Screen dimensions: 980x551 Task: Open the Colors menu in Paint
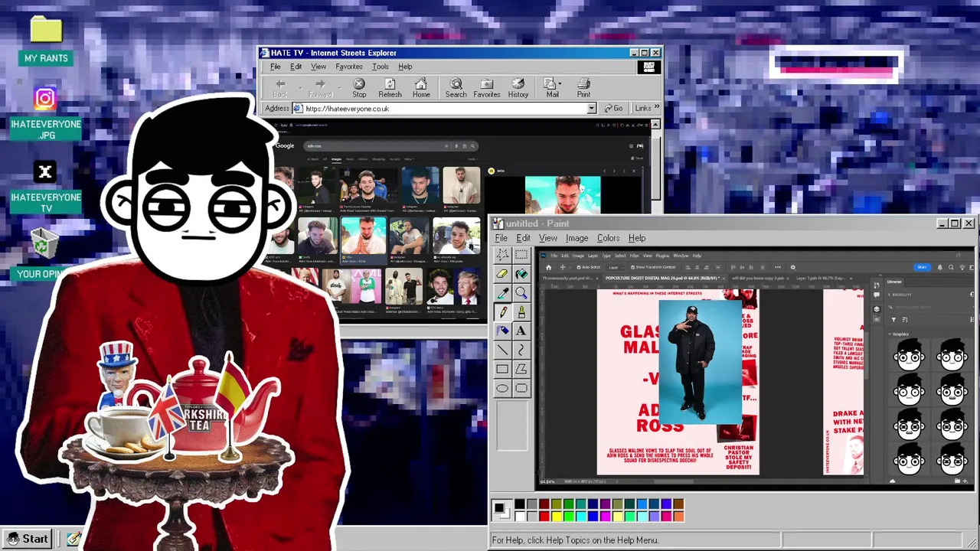608,238
